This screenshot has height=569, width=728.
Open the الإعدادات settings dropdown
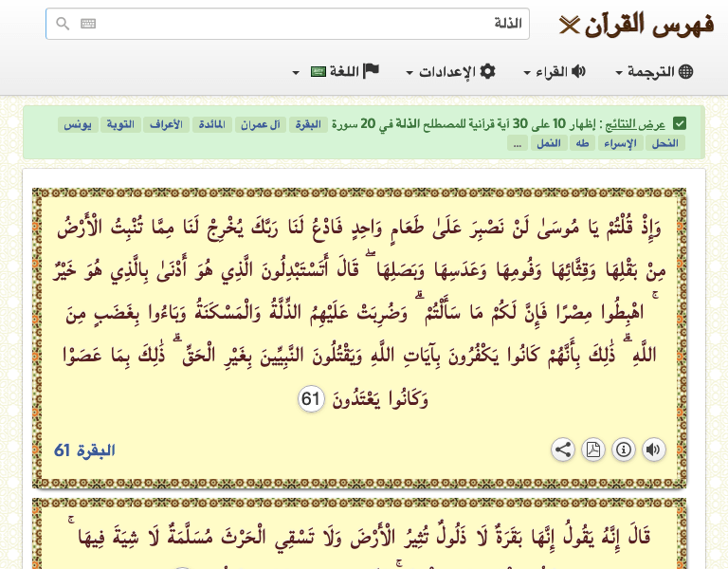pyautogui.click(x=450, y=72)
